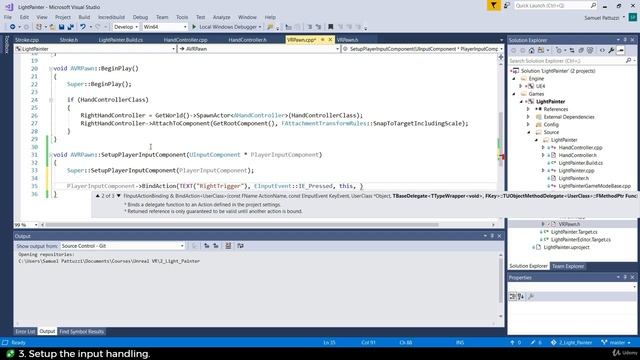Click the Navigate Backward toolbar icon
The width and height of the screenshot is (640, 360).
click(12, 27)
